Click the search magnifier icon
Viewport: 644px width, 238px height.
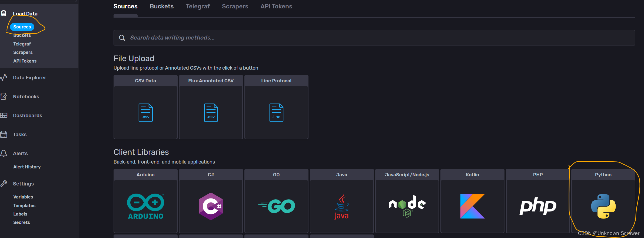coord(122,38)
